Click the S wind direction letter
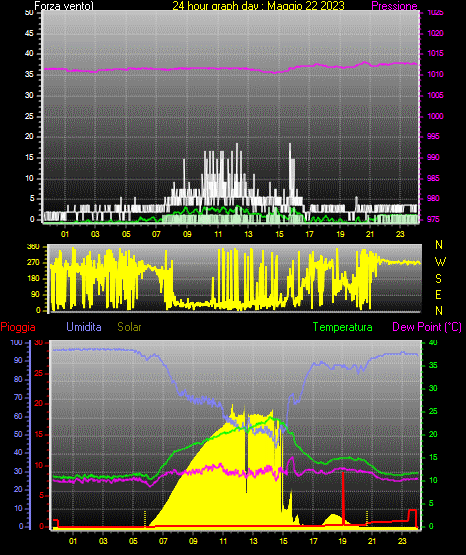Image resolution: width=466 pixels, height=555 pixels. [438, 279]
